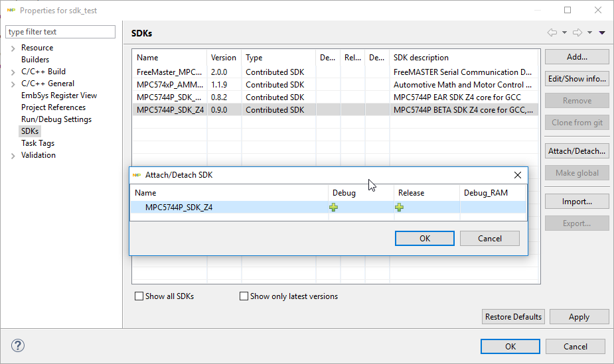Click the Import... button
The height and width of the screenshot is (364, 614).
(x=577, y=202)
